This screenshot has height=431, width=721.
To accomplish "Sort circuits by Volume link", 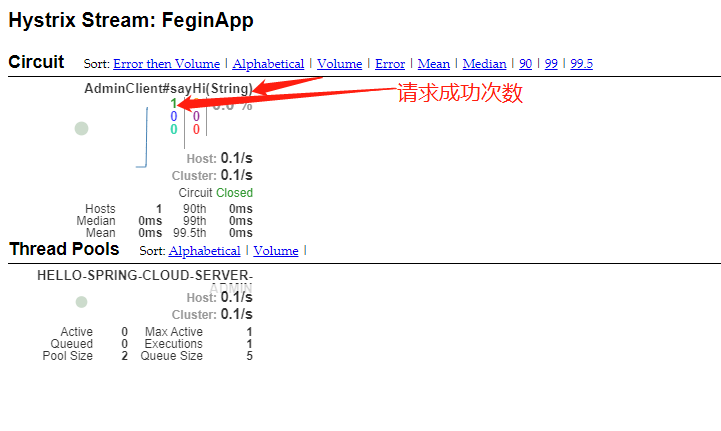I will click(x=340, y=63).
